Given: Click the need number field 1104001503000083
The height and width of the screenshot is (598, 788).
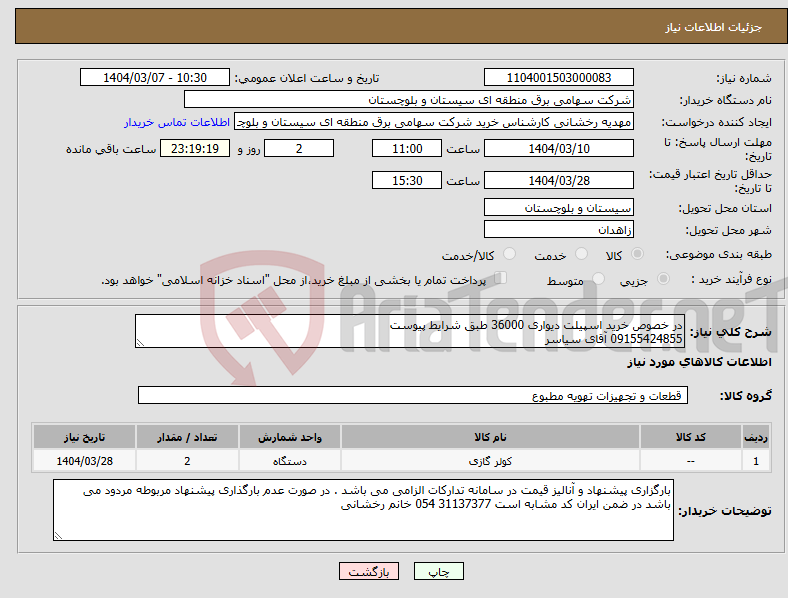Looking at the screenshot, I should coord(558,77).
